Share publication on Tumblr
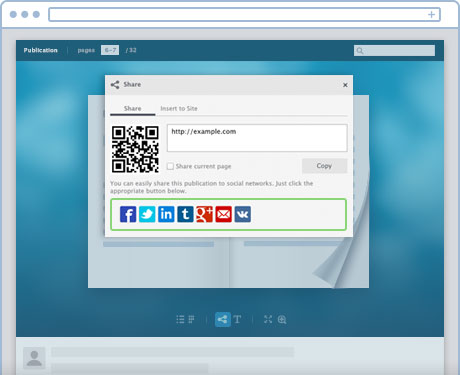 [185, 214]
